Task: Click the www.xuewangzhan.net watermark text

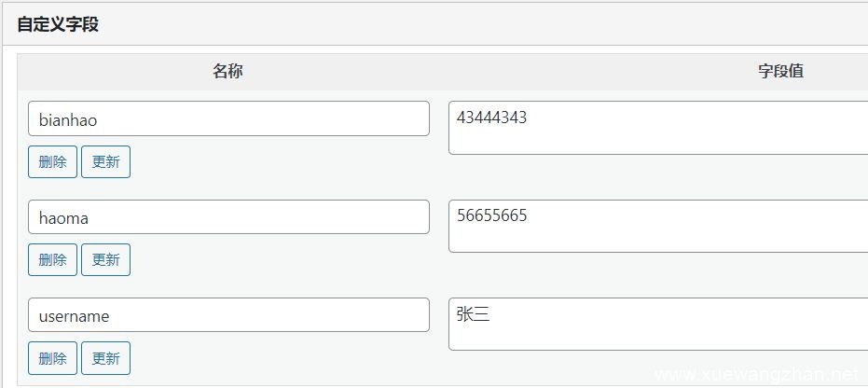Action: click(755, 375)
